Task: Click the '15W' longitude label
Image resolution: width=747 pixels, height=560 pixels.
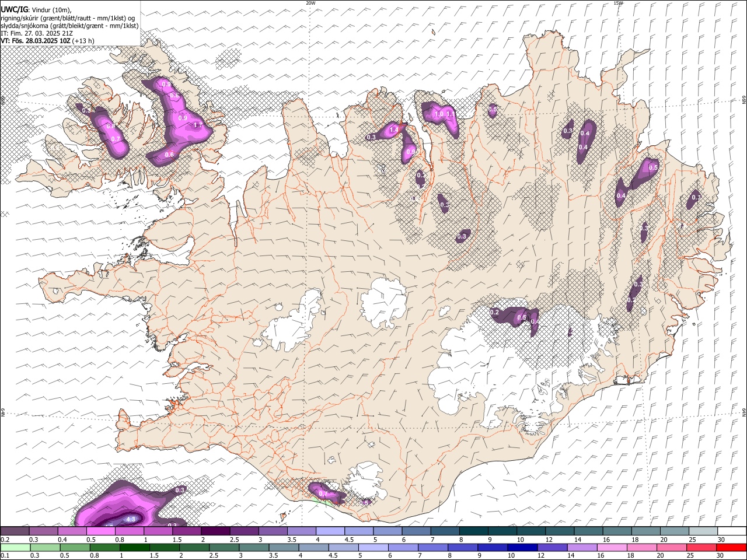Action: 618,3
